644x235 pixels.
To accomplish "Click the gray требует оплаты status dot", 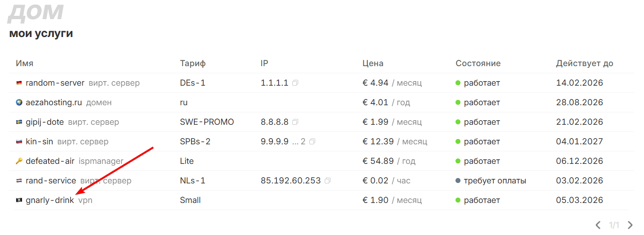I will (x=458, y=181).
